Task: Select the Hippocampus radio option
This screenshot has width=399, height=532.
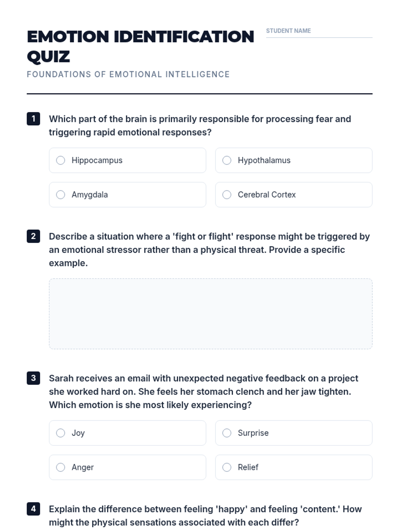Action: pyautogui.click(x=61, y=160)
